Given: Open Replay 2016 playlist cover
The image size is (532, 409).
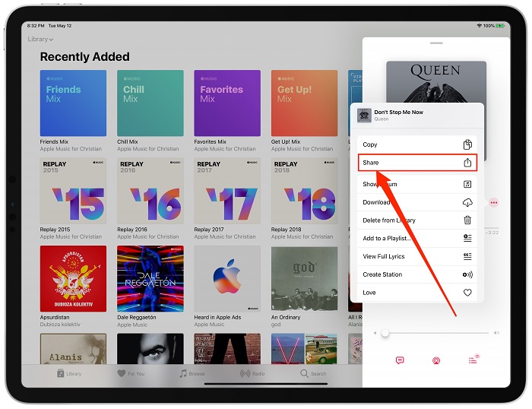Looking at the screenshot, I should [x=150, y=190].
